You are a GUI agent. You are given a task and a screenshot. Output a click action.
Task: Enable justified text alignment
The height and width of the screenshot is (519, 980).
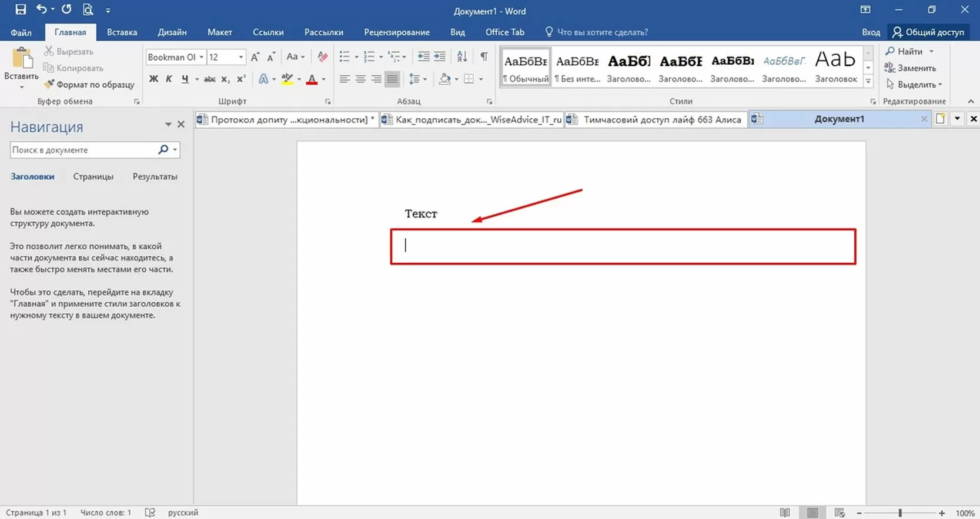click(392, 79)
